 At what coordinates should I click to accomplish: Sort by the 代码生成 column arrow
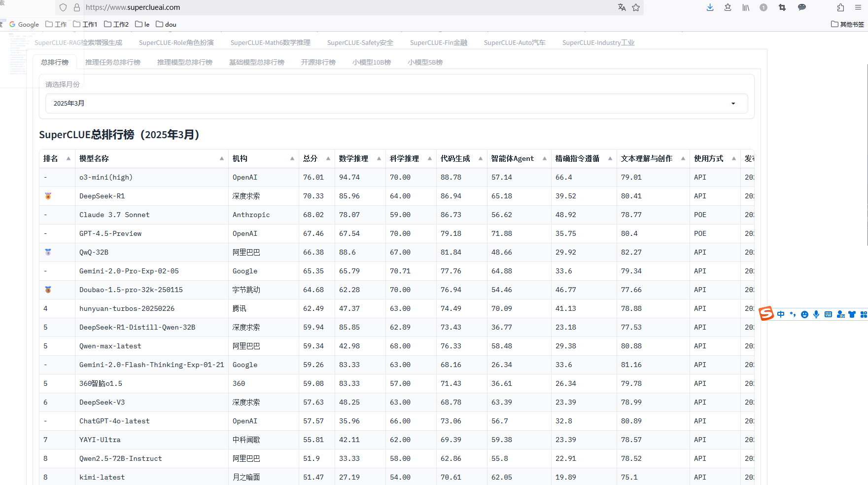pos(480,159)
